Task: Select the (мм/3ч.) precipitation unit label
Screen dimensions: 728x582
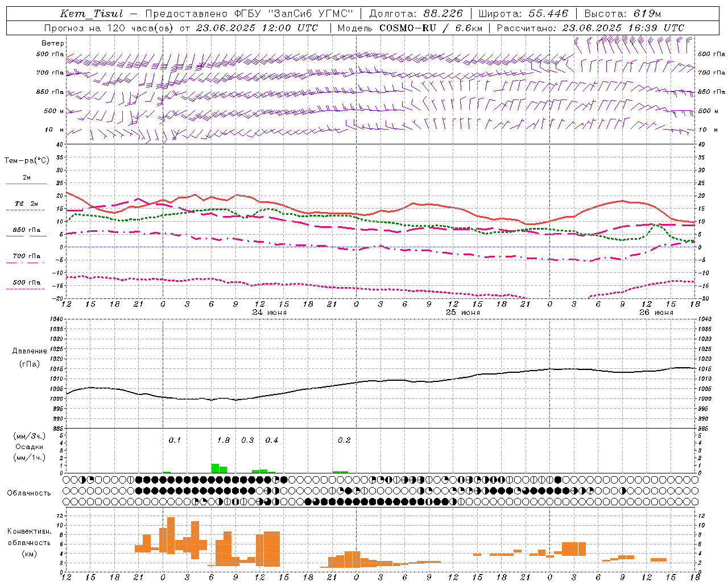Action: click(x=30, y=436)
